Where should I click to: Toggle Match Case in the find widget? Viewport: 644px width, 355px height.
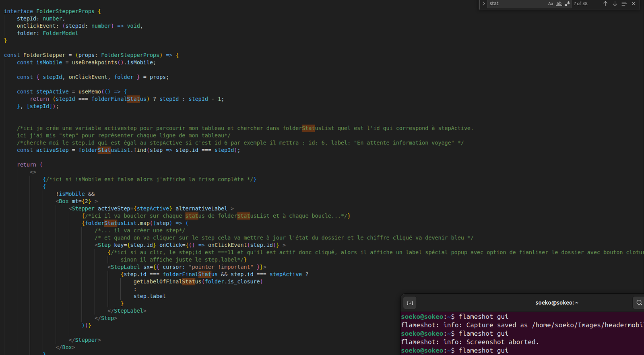click(550, 4)
